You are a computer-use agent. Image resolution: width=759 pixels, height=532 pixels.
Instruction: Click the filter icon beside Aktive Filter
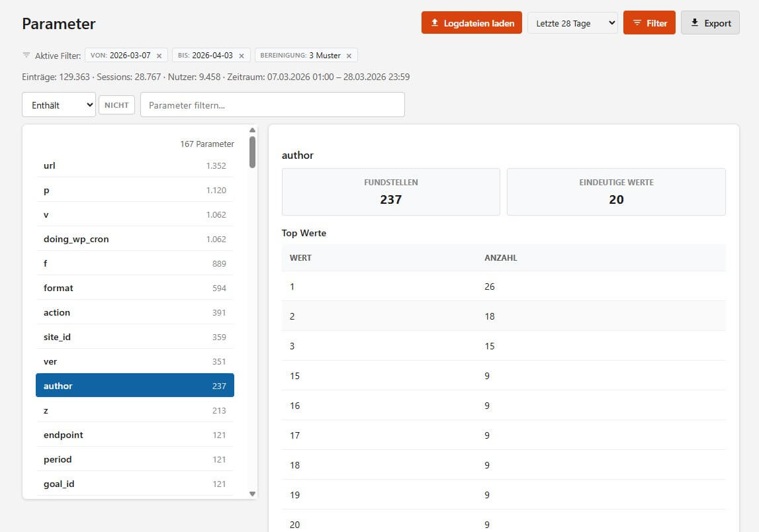pos(26,56)
